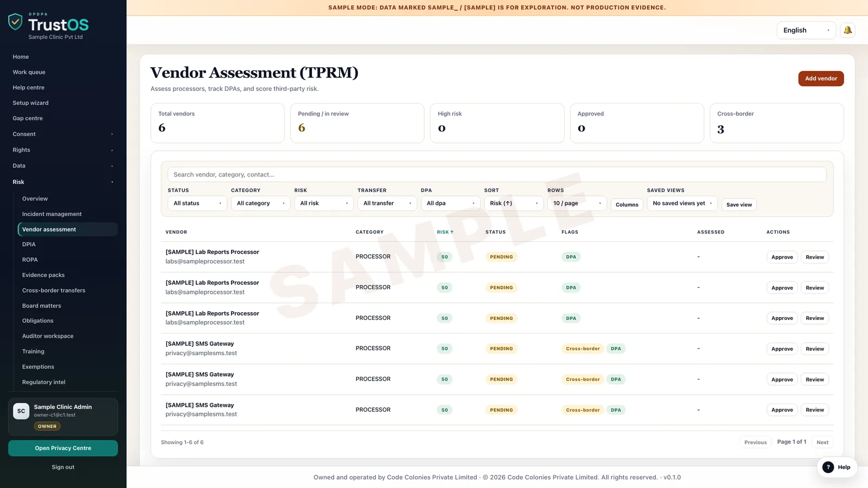Collapse the Risk menu section
Viewport: 868px width, 488px height.
tap(63, 182)
